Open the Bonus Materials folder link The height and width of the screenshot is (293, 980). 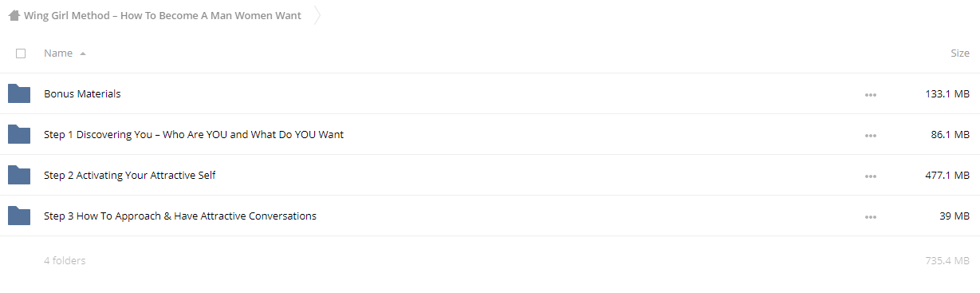[x=82, y=93]
